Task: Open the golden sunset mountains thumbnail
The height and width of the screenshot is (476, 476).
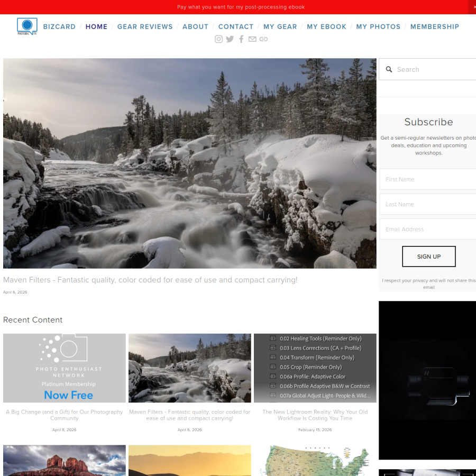Action: [x=190, y=461]
